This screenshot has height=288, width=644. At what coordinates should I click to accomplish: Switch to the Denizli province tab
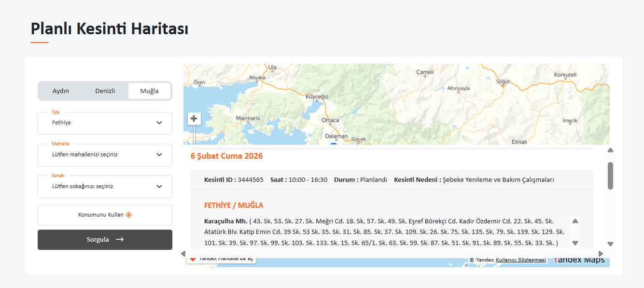tap(105, 91)
